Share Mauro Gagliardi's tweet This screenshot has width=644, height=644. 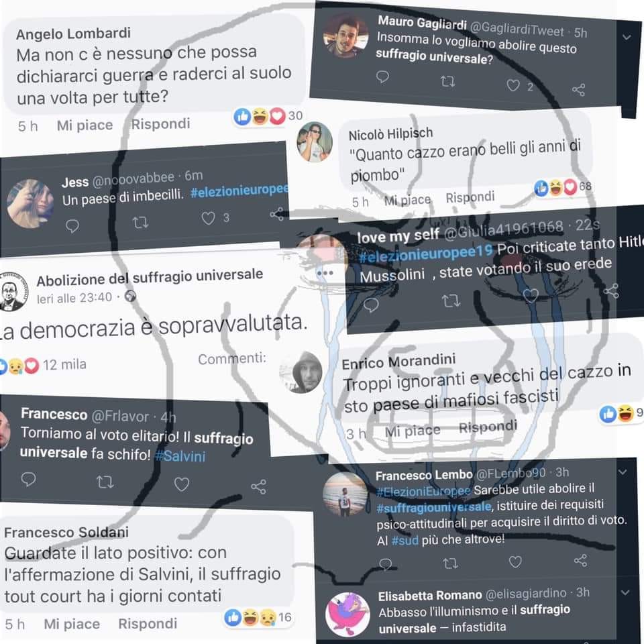579,90
